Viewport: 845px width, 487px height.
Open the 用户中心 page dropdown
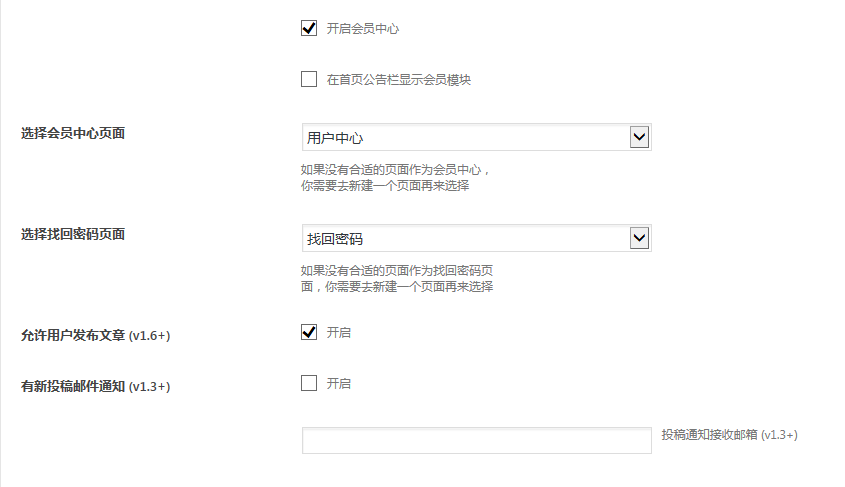coord(466,137)
